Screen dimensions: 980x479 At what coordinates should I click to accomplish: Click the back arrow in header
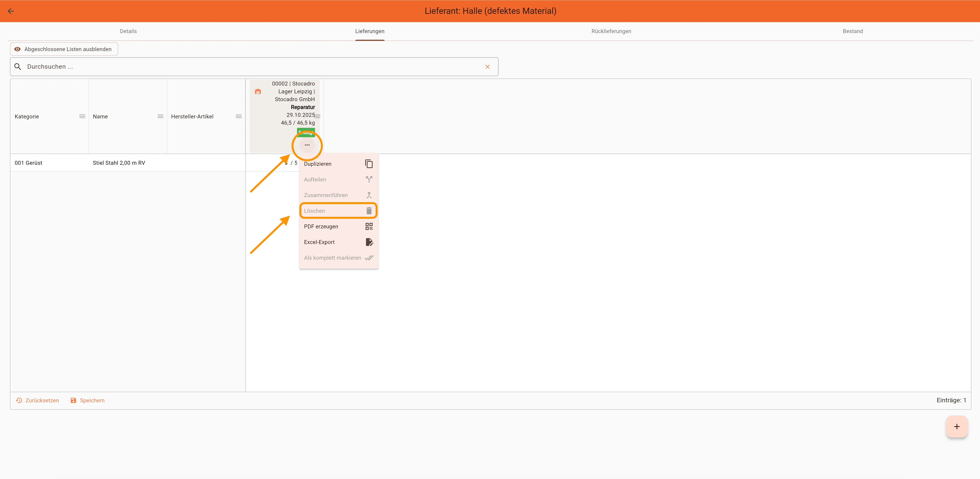click(x=11, y=11)
